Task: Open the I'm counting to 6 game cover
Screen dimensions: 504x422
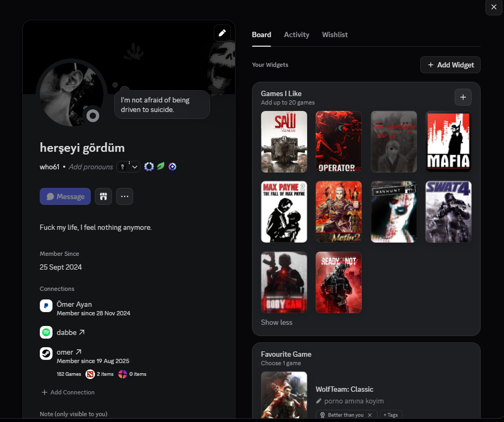Action: (394, 142)
